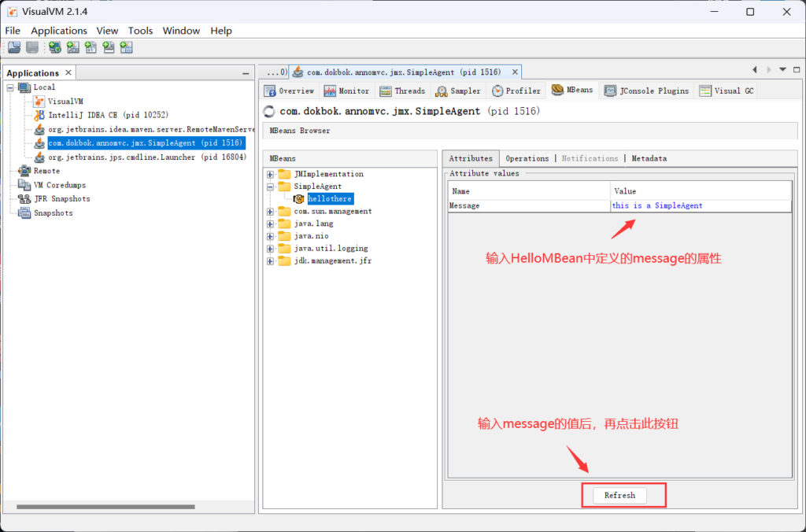Open the Window menu
The height and width of the screenshot is (532, 806).
coord(182,31)
